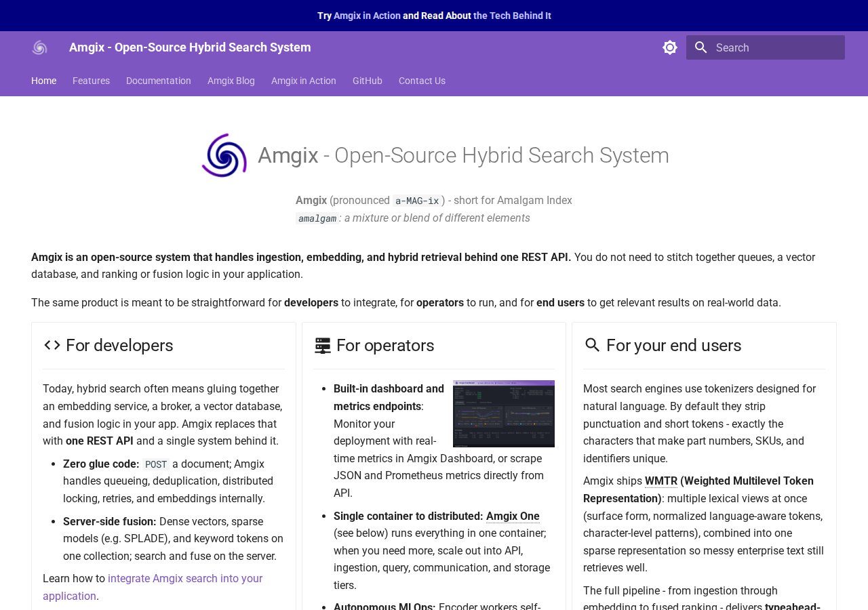Click the WMTR link
This screenshot has width=868, height=610.
point(661,481)
